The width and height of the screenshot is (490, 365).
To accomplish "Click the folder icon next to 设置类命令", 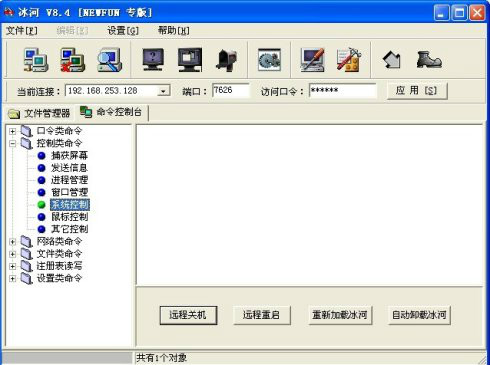I will pyautogui.click(x=26, y=278).
